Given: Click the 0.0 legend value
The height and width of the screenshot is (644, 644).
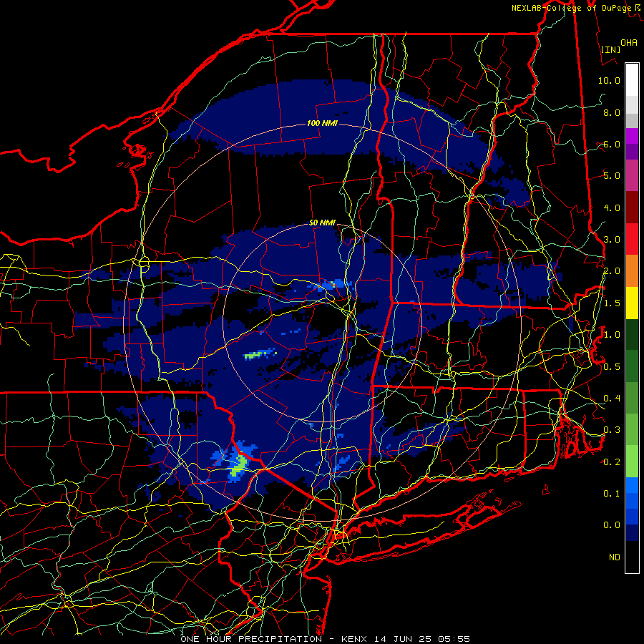Looking at the screenshot, I should (612, 525).
